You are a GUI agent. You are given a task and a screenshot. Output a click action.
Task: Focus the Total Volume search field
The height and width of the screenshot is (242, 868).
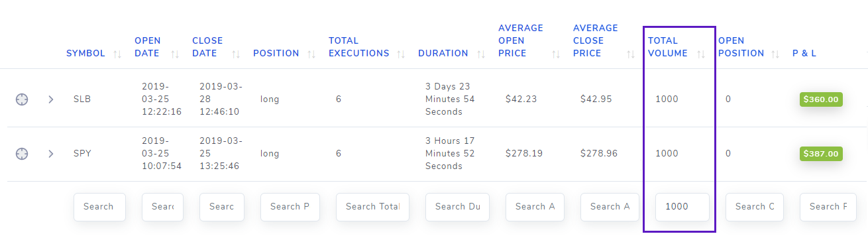pos(682,207)
